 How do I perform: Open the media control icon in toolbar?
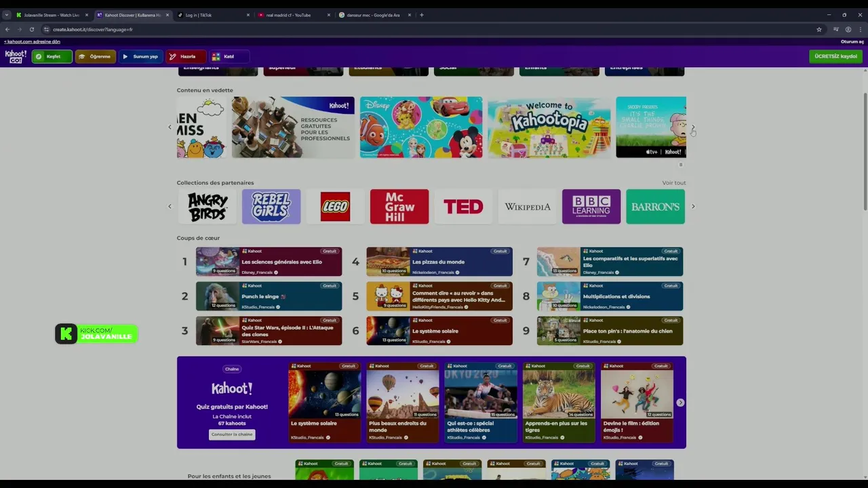(x=836, y=30)
